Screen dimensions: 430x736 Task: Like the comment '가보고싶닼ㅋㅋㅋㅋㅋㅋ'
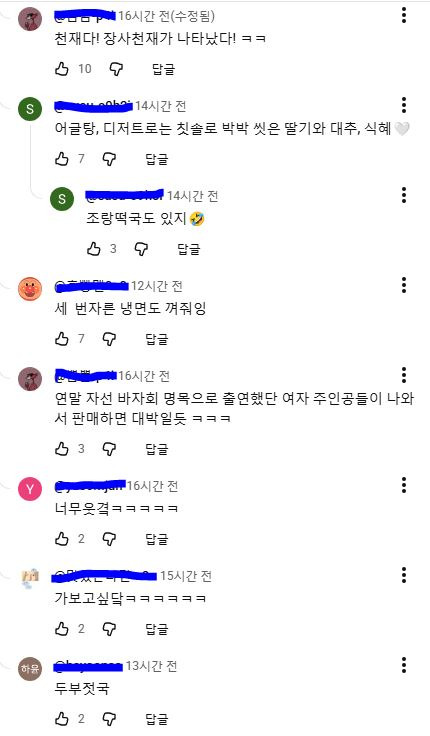tap(62, 629)
